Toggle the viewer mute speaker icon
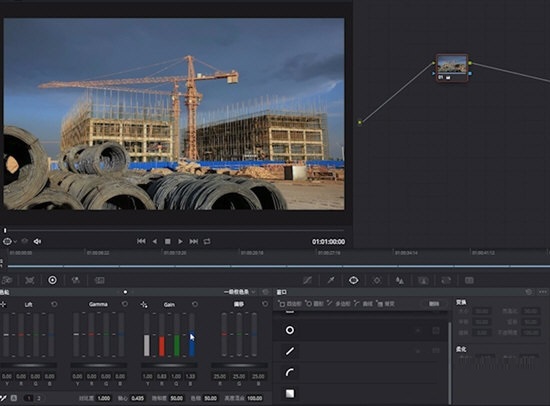 (37, 241)
